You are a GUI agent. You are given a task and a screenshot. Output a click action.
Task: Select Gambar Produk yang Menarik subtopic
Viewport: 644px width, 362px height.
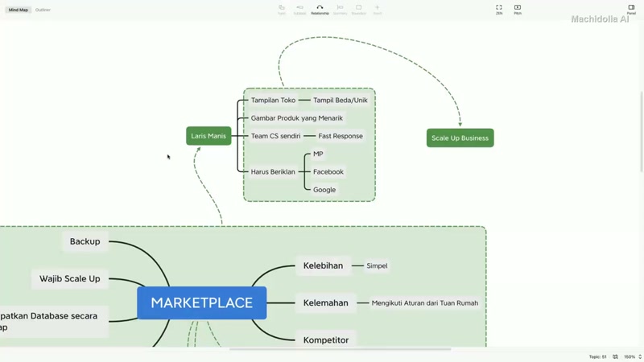[x=296, y=118]
